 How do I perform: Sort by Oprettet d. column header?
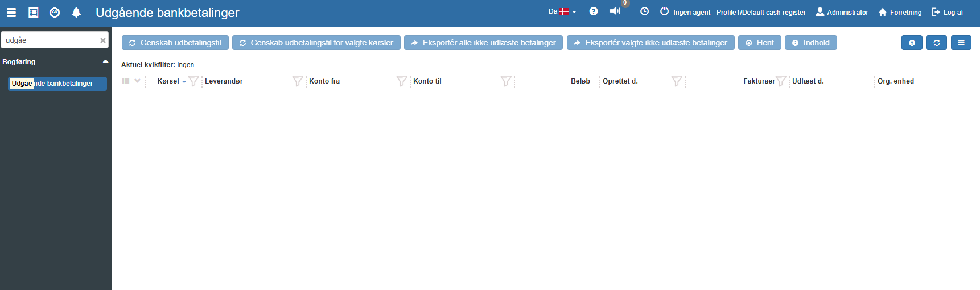620,81
